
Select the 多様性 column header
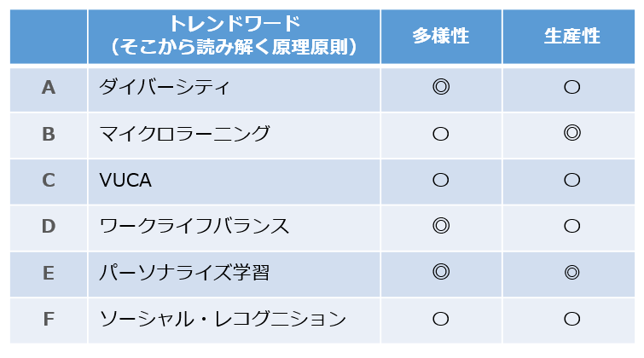(441, 37)
